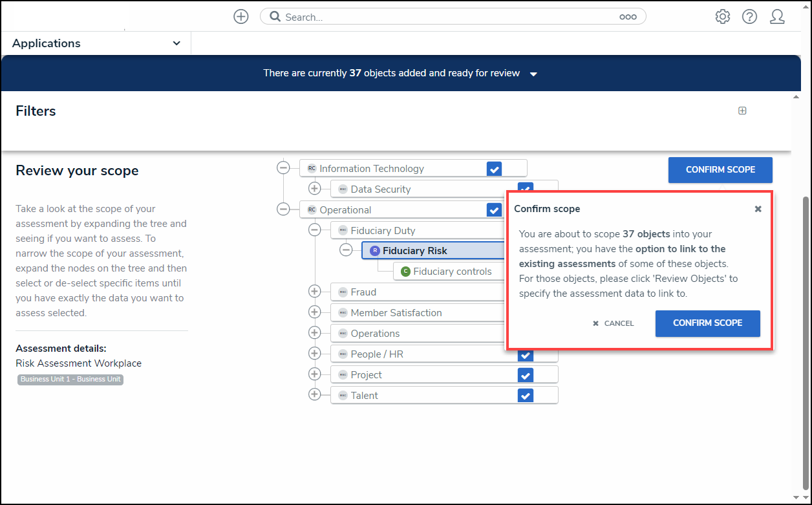Toggle the Operational checkbox

[494, 210]
